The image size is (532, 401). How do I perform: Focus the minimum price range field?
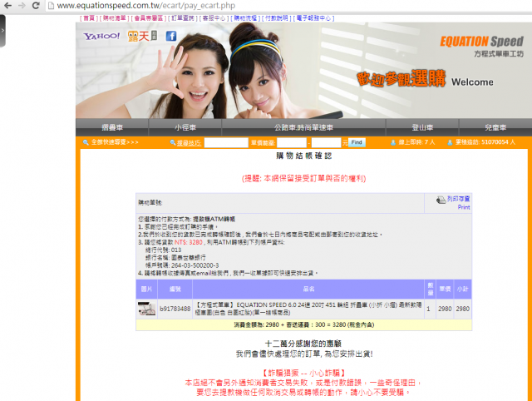pyautogui.click(x=292, y=142)
